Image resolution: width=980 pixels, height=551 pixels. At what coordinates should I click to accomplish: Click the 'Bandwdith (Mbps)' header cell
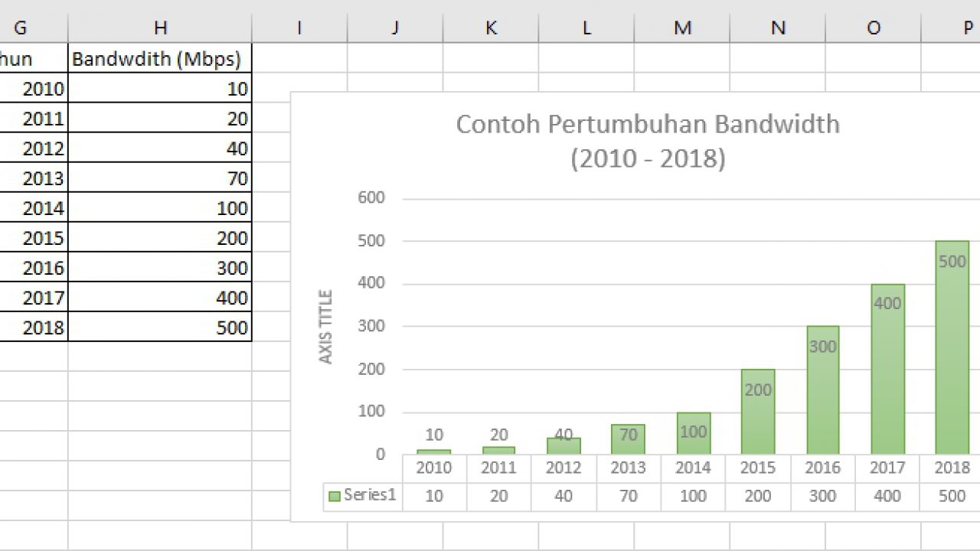point(158,59)
